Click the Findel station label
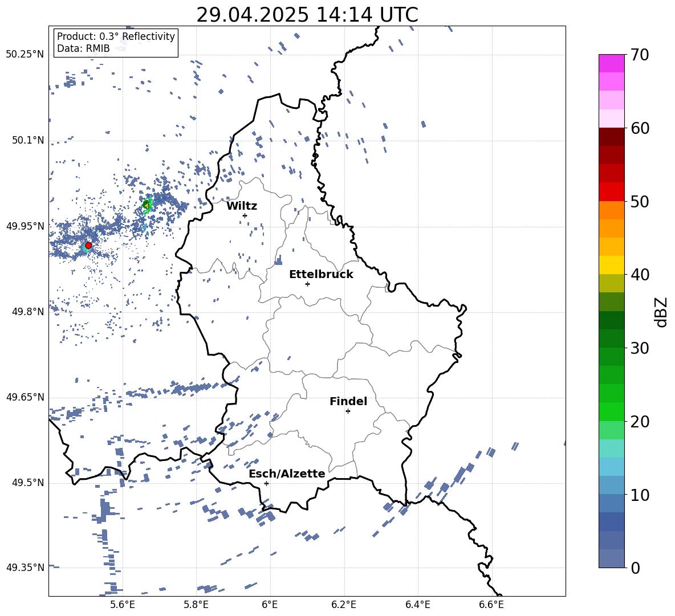 348,401
